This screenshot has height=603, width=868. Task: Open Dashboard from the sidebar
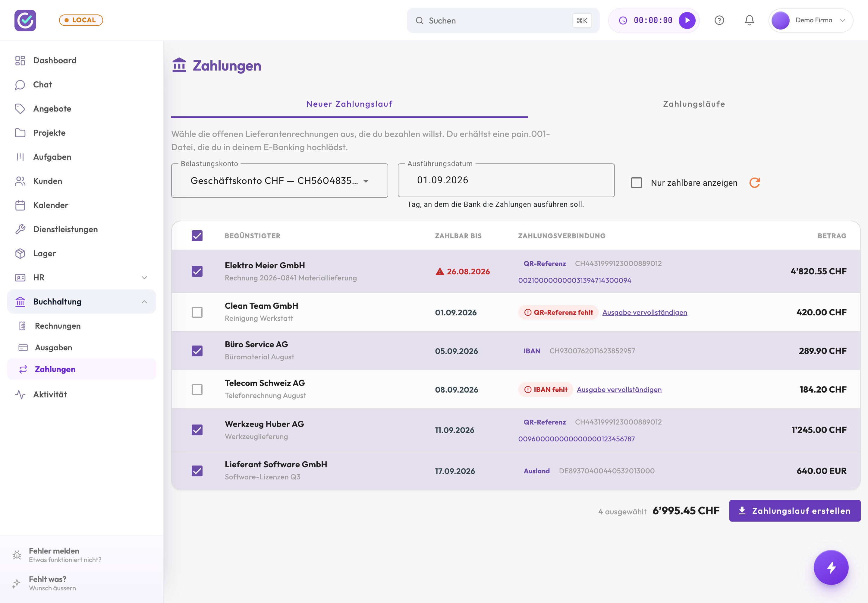click(82, 61)
